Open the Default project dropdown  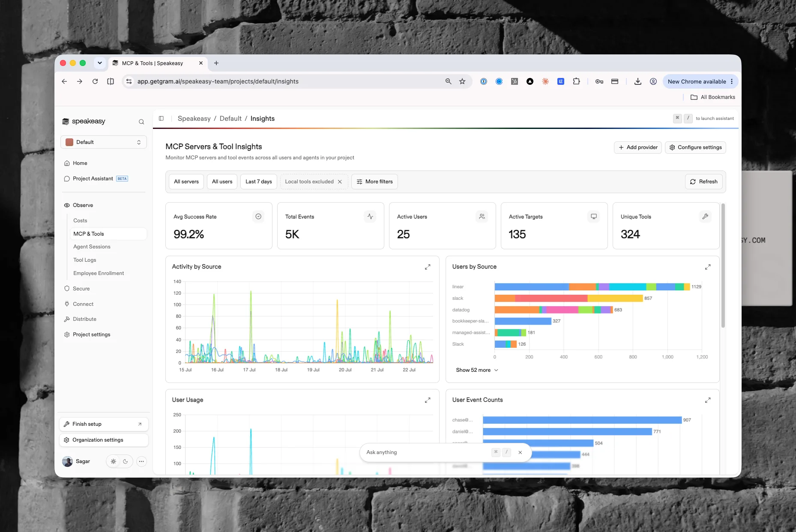[104, 142]
